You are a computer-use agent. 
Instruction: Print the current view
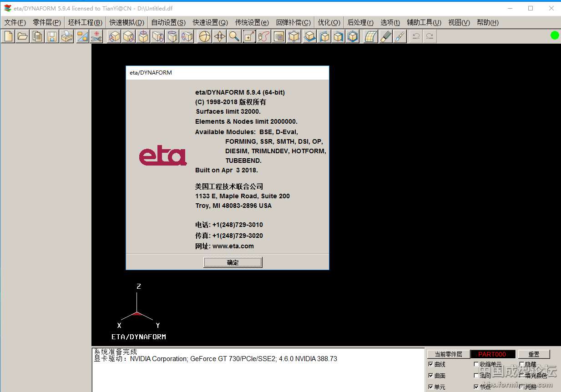[x=67, y=36]
